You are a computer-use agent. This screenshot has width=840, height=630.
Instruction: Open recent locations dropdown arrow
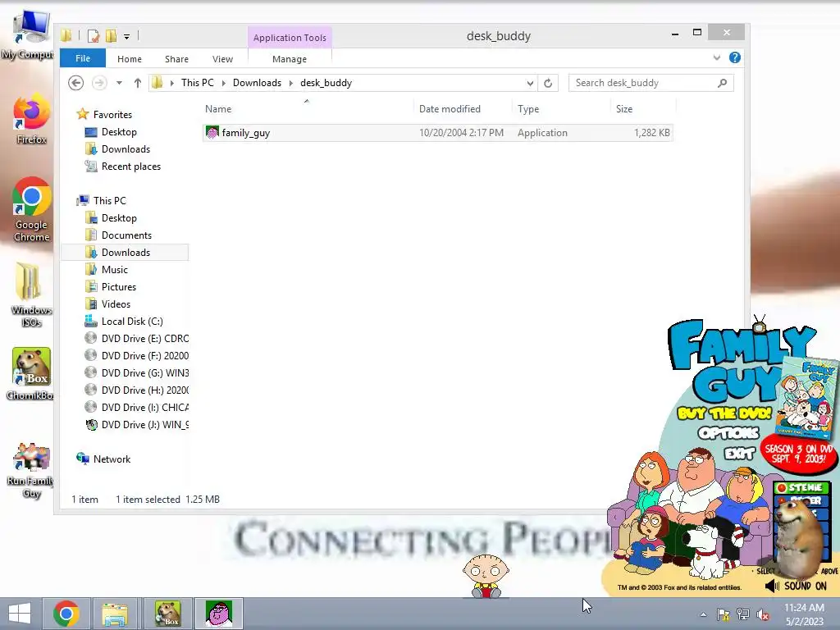pyautogui.click(x=119, y=83)
